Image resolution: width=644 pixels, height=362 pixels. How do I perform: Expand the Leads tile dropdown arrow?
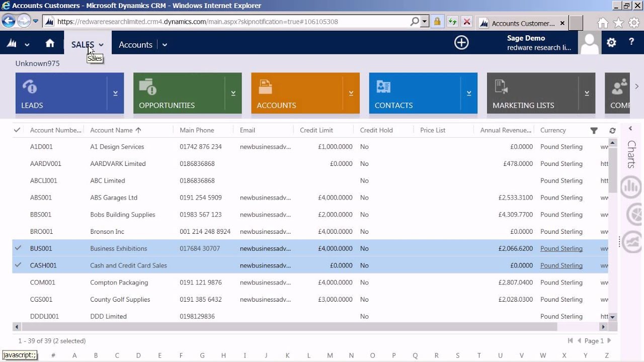(x=116, y=93)
